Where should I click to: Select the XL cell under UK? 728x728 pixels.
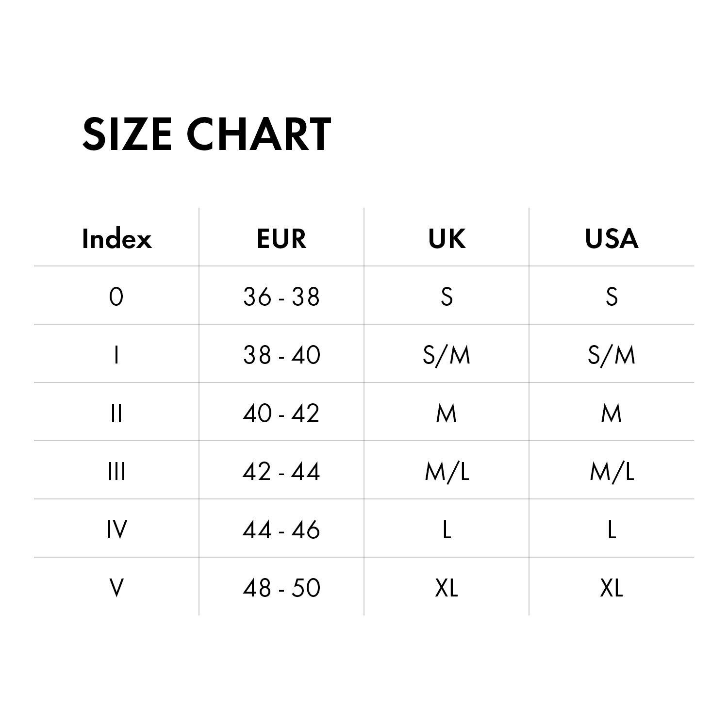tap(447, 588)
